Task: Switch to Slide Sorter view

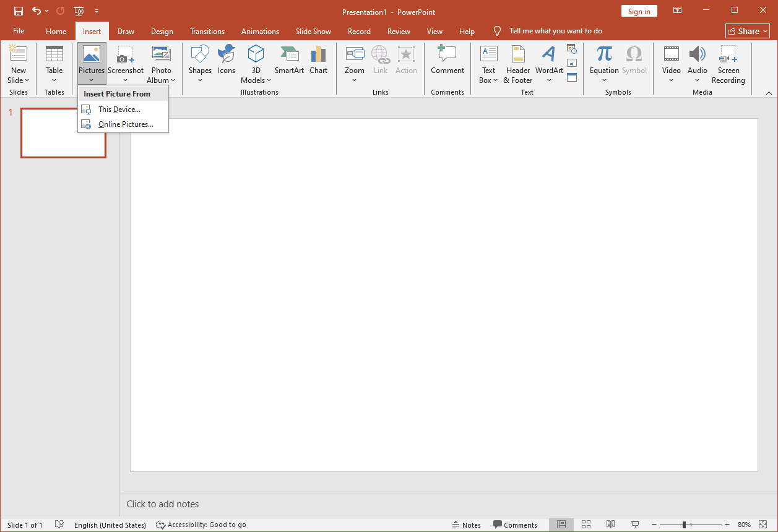Action: 586,525
